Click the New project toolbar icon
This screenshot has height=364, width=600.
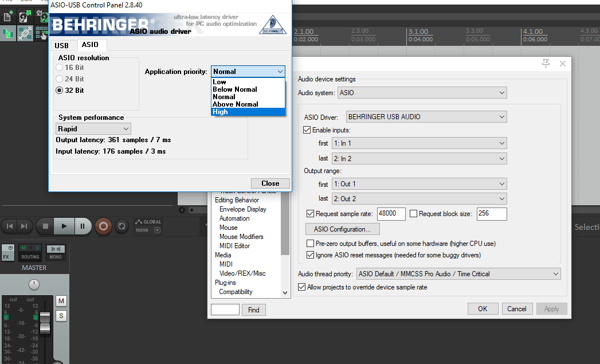pyautogui.click(x=7, y=17)
